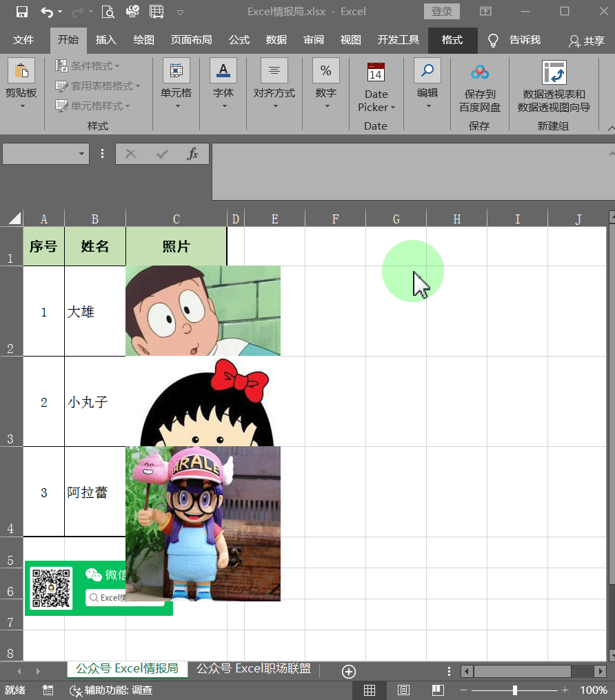Open the 字体 font group

[x=223, y=84]
